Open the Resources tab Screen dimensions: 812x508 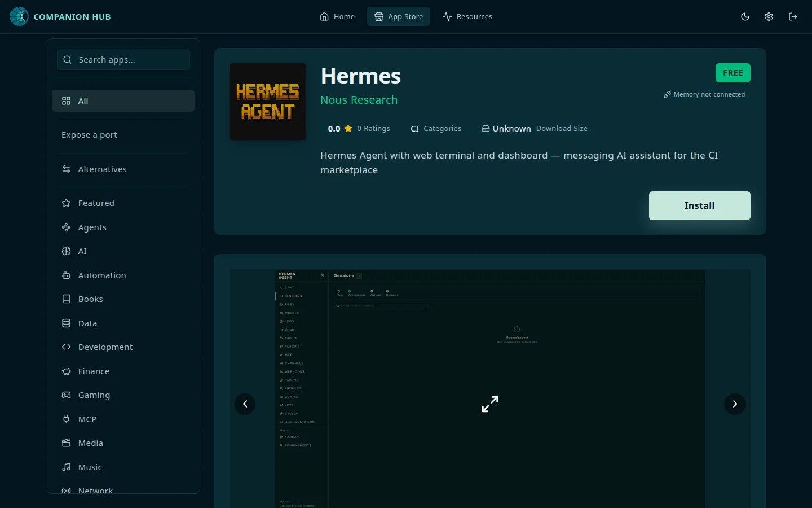[x=467, y=16]
